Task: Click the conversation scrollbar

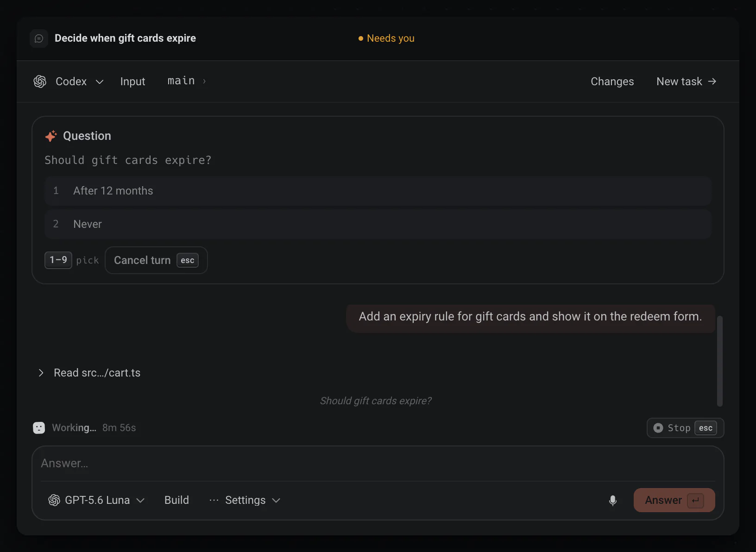Action: click(x=719, y=361)
